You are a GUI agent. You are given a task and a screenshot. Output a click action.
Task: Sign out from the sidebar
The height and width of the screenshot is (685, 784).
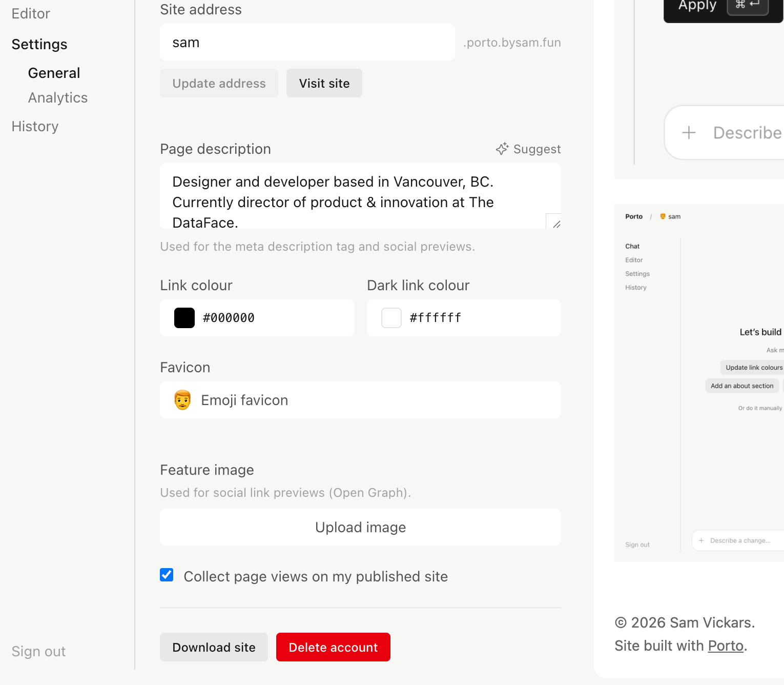click(x=38, y=652)
